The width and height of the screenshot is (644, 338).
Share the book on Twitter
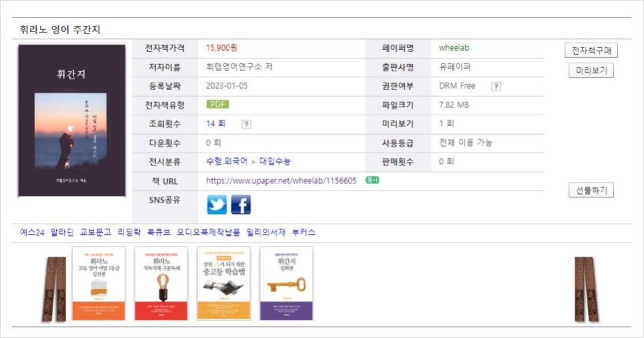pos(217,204)
